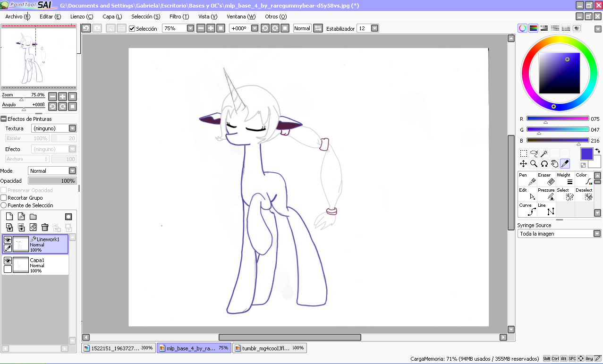Select the Pen linework tool
The width and height of the screenshot is (603, 364).
click(527, 179)
